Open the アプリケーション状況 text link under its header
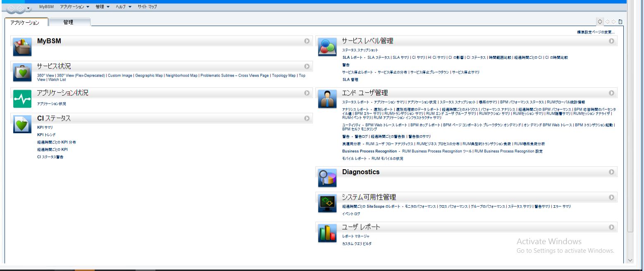 tap(51, 104)
